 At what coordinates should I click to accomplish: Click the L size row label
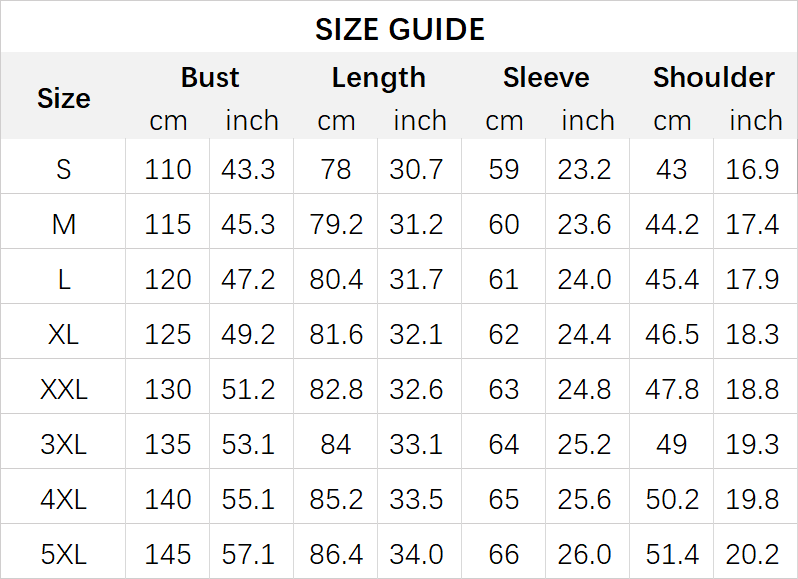[x=63, y=279]
